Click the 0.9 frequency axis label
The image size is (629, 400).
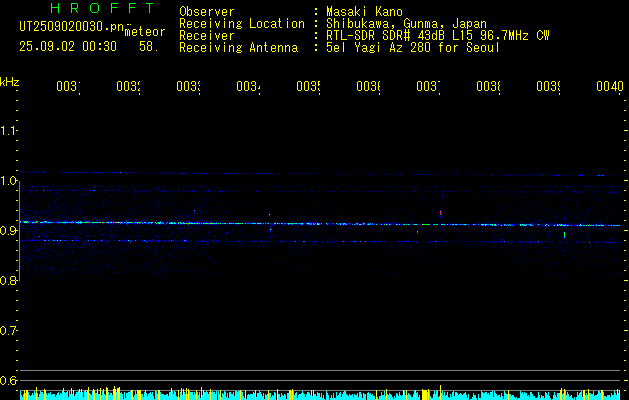[8, 231]
